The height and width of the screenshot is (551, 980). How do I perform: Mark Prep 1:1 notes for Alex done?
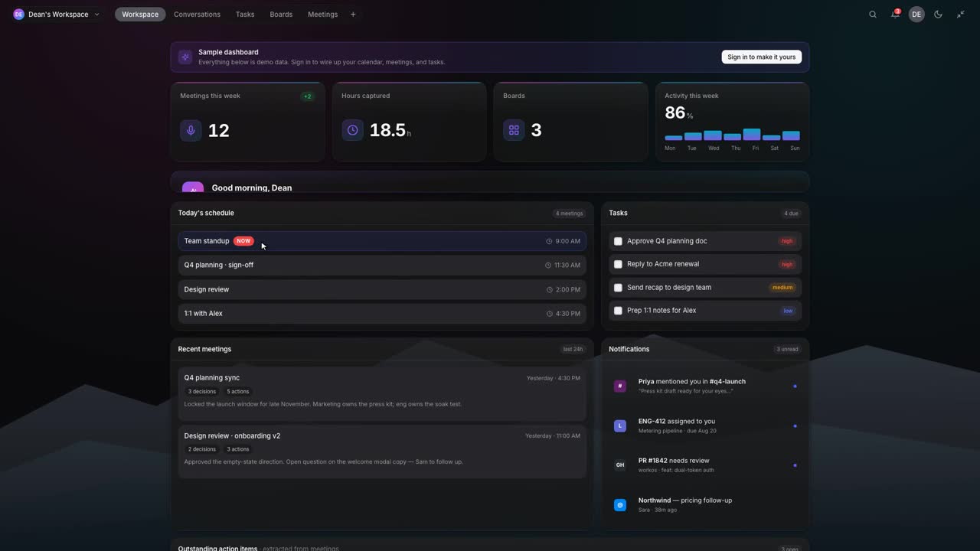pos(618,311)
